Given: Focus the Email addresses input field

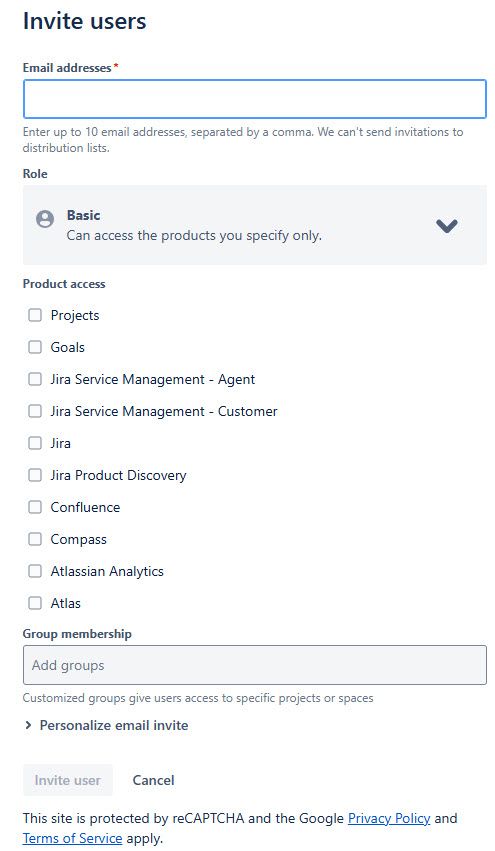Looking at the screenshot, I should (255, 99).
